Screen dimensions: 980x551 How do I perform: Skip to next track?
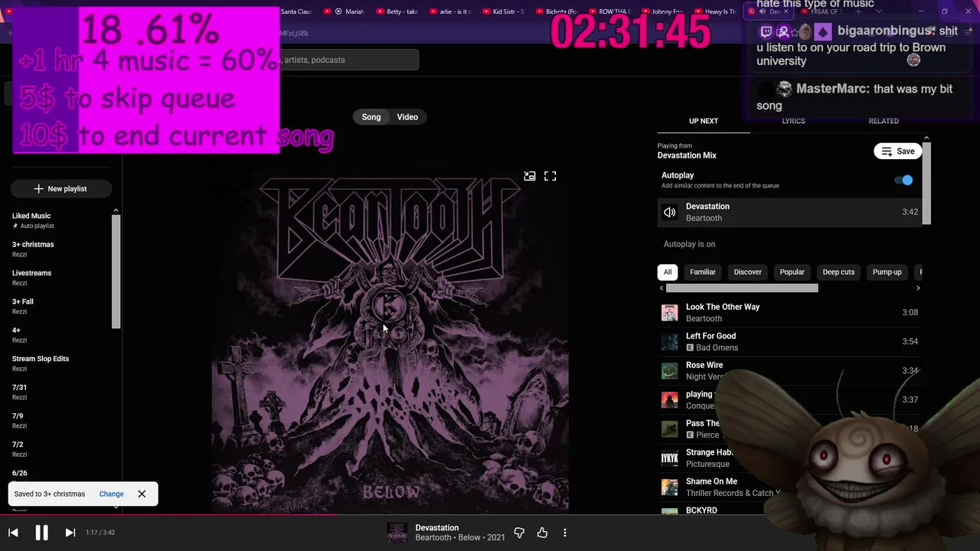pos(70,533)
